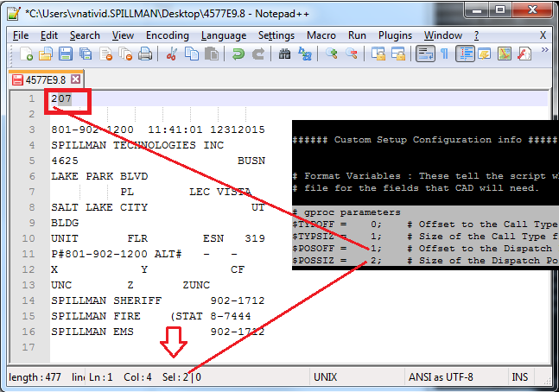Open Find with the binoculars icon
Image resolution: width=559 pixels, height=392 pixels.
[x=284, y=54]
